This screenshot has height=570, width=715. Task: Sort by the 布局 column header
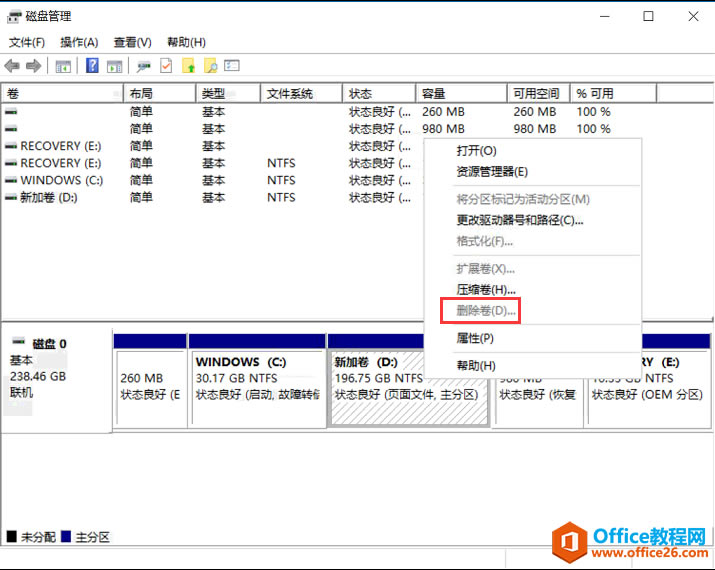pyautogui.click(x=160, y=94)
